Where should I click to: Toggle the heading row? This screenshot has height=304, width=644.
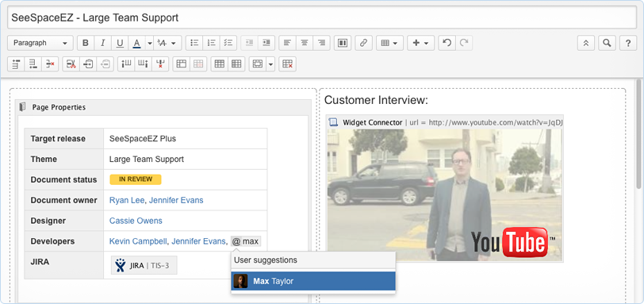(220, 63)
